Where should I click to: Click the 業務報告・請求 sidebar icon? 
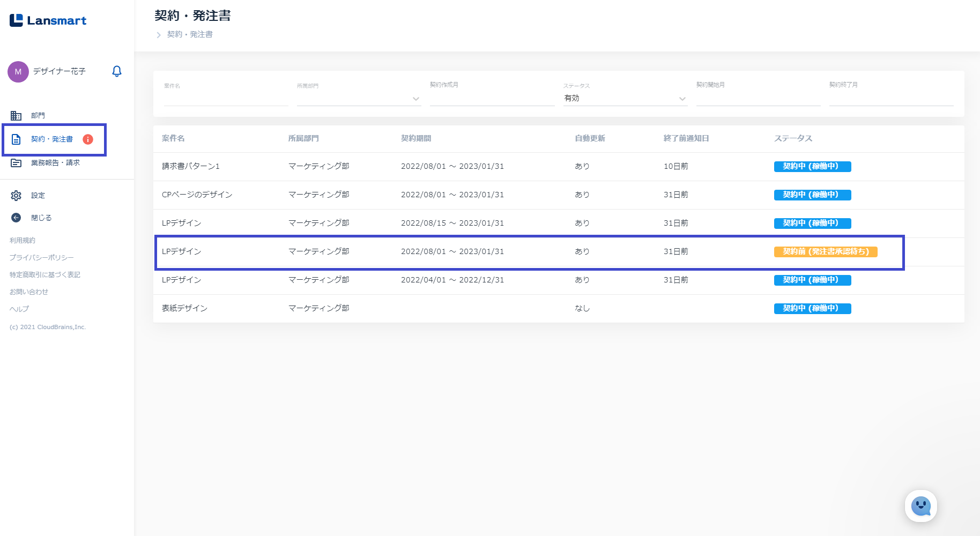tap(16, 163)
